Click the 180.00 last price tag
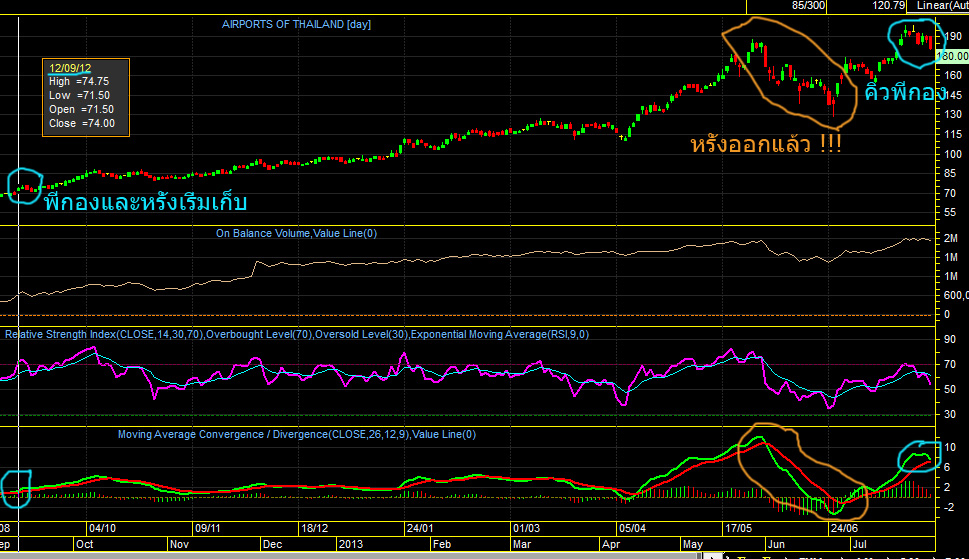 pos(952,56)
